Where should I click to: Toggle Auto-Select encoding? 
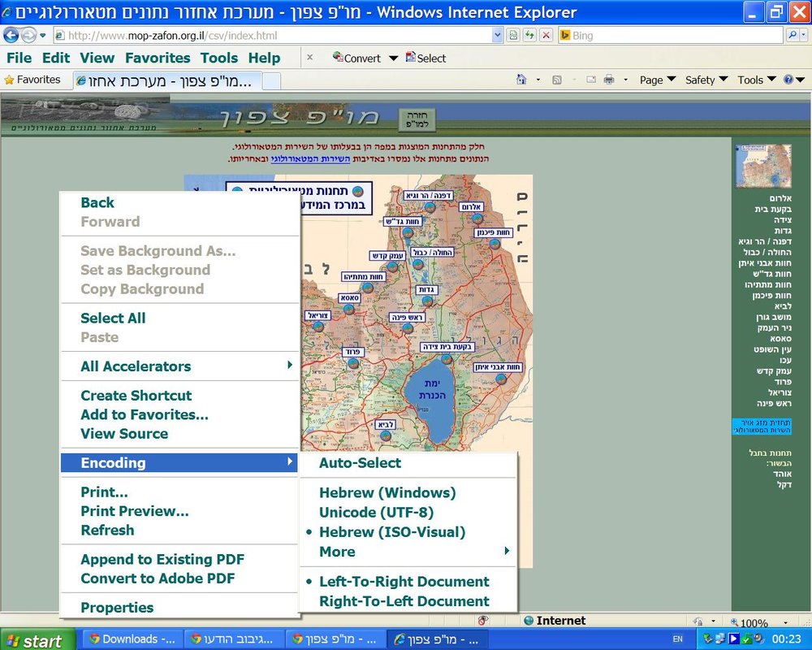click(360, 463)
